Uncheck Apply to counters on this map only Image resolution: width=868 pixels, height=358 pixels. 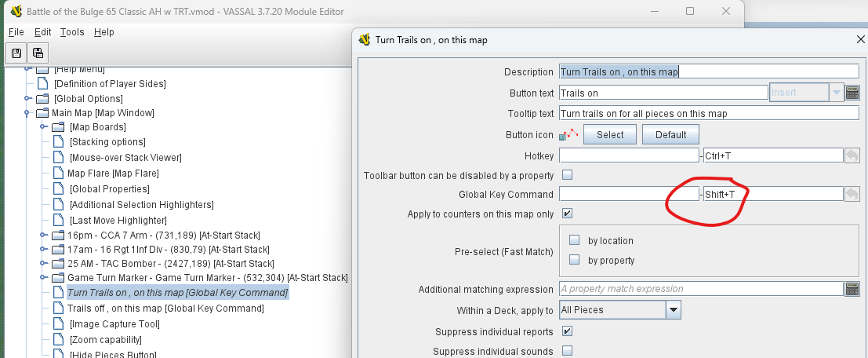[x=568, y=214]
